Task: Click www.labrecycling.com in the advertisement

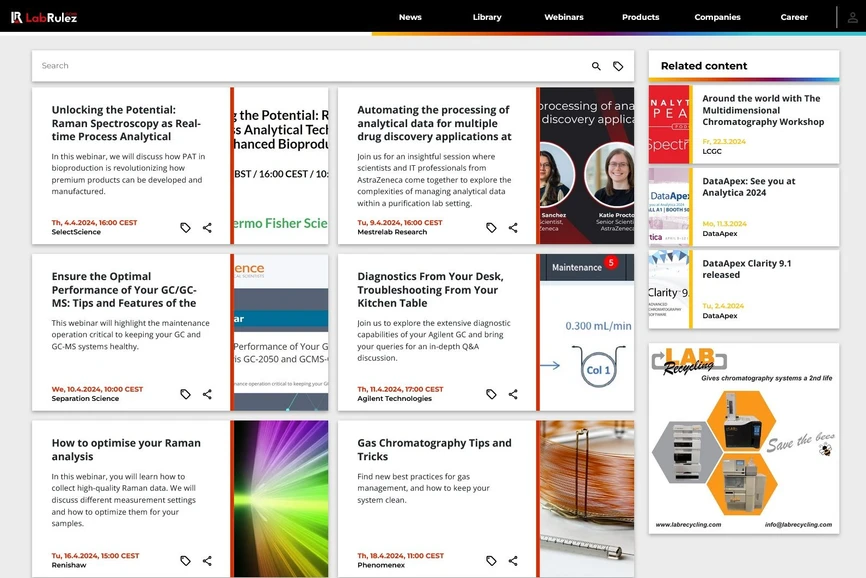Action: pos(688,524)
